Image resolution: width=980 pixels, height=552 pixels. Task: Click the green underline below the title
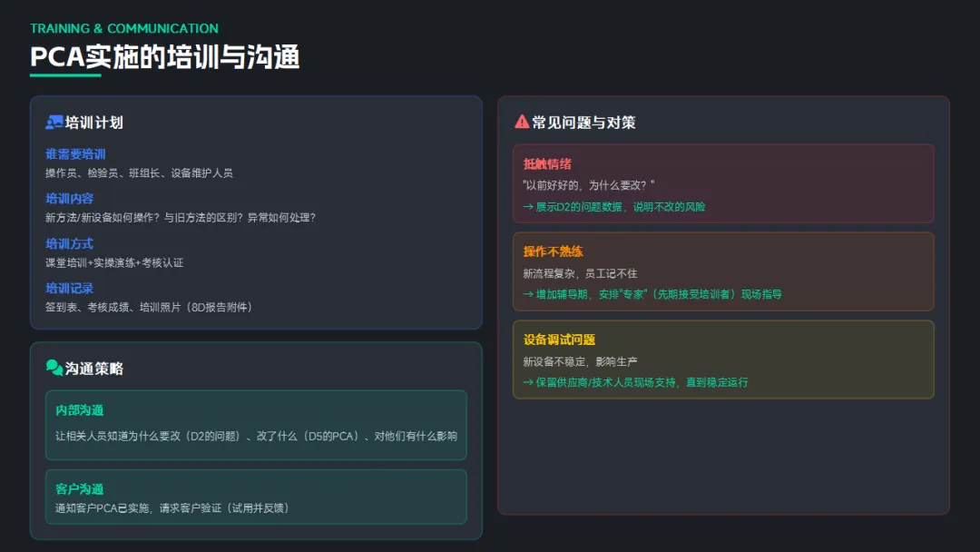point(65,75)
